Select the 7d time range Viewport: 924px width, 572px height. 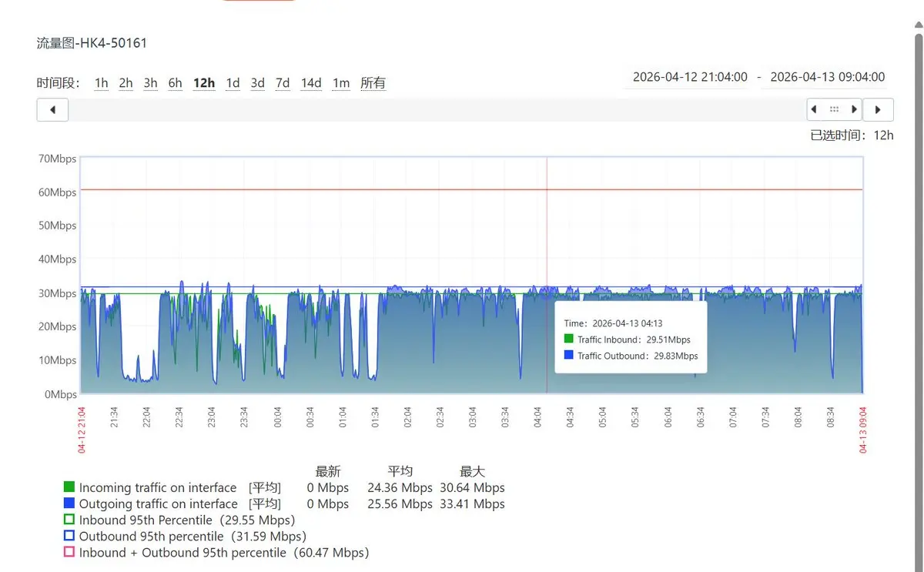[283, 83]
